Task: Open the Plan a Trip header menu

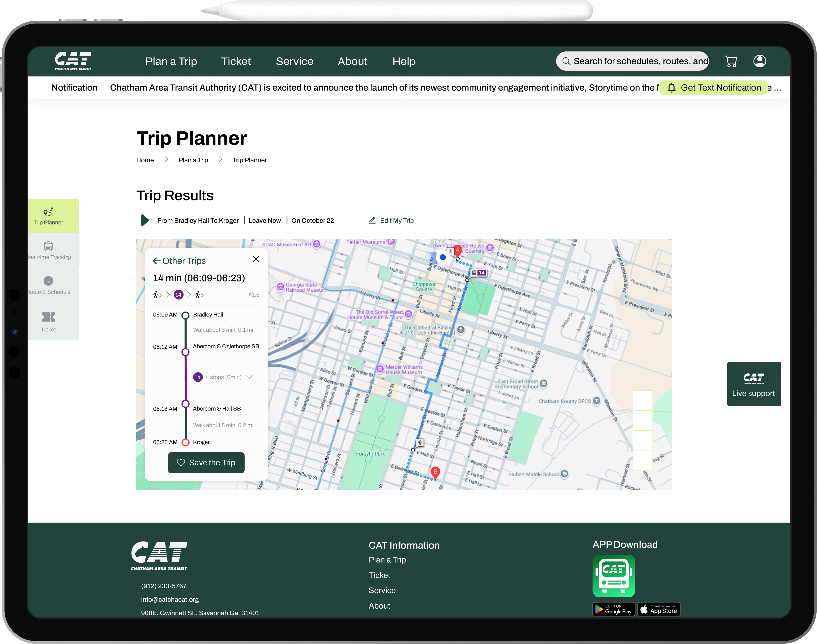Action: pyautogui.click(x=171, y=61)
